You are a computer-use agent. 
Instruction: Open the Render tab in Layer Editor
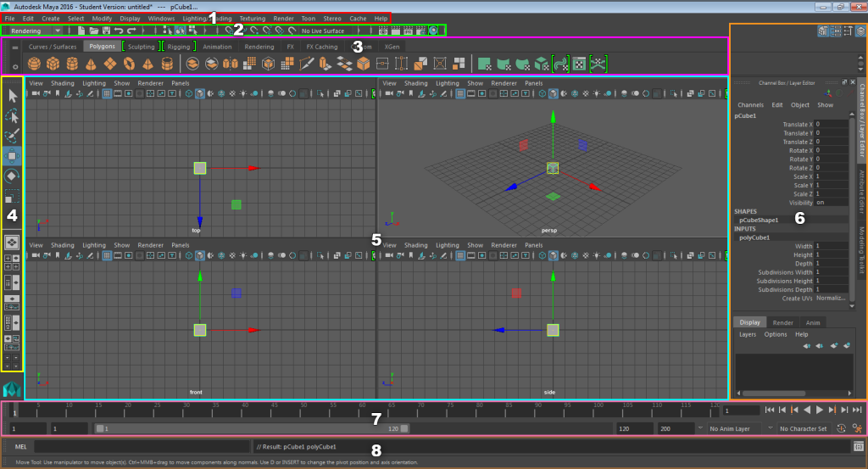[x=782, y=322]
